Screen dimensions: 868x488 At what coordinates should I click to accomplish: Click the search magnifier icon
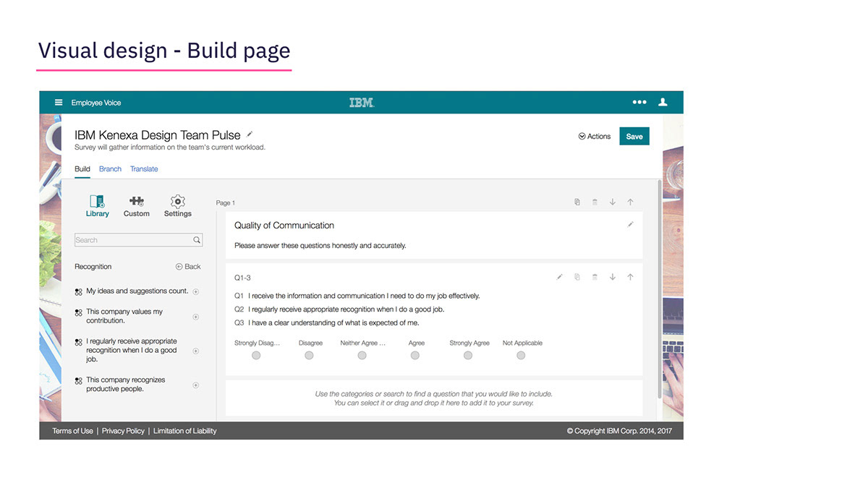point(197,240)
